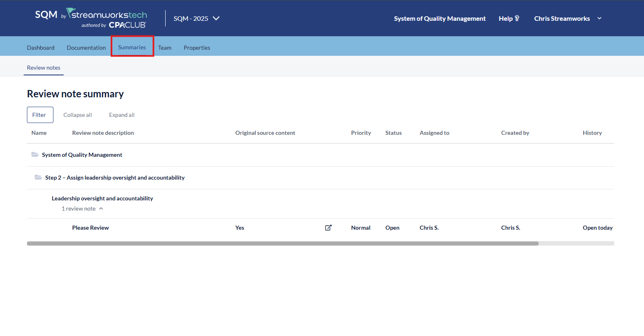
Task: Open the Please Review note row
Action: coord(91,228)
